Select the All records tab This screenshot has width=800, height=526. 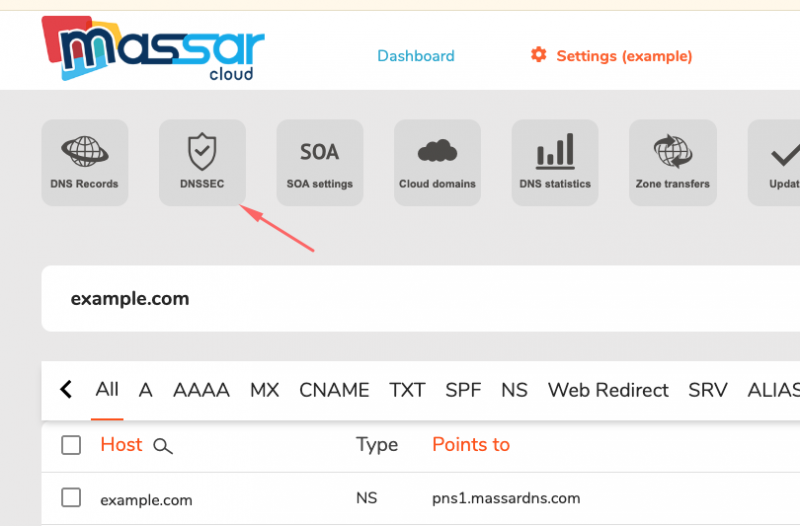point(107,390)
